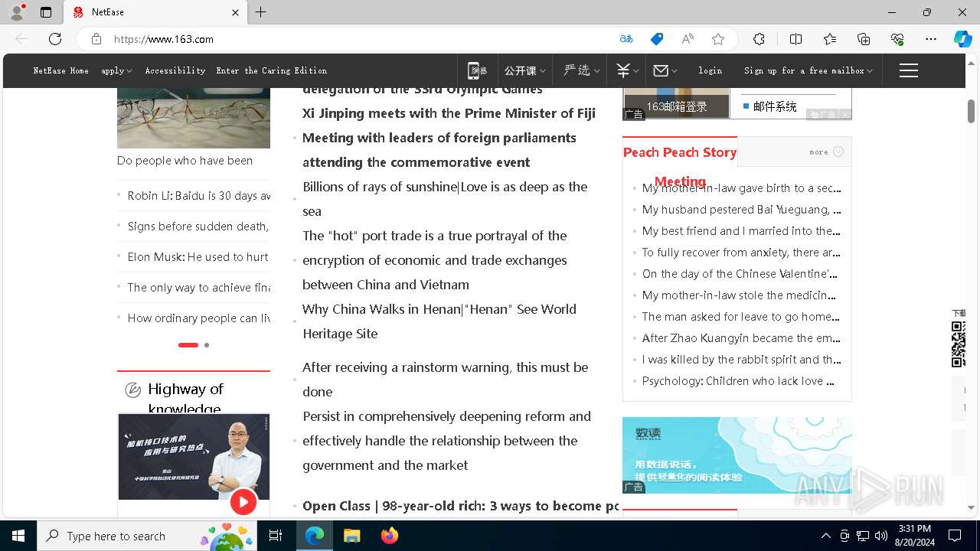Open the Copilot sidebar icon

(x=962, y=39)
